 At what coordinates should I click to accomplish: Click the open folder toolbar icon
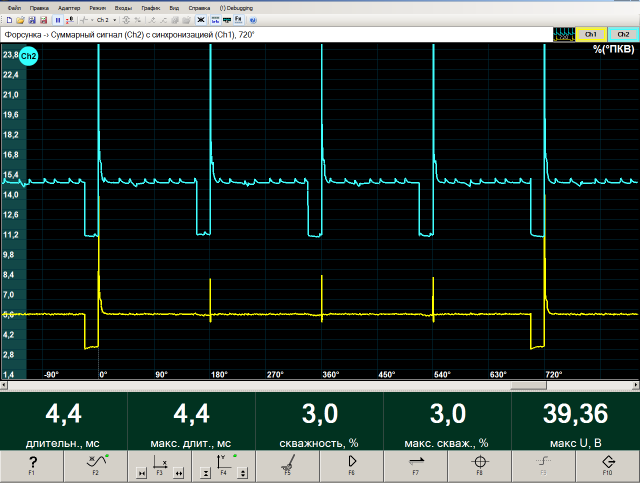21,19
